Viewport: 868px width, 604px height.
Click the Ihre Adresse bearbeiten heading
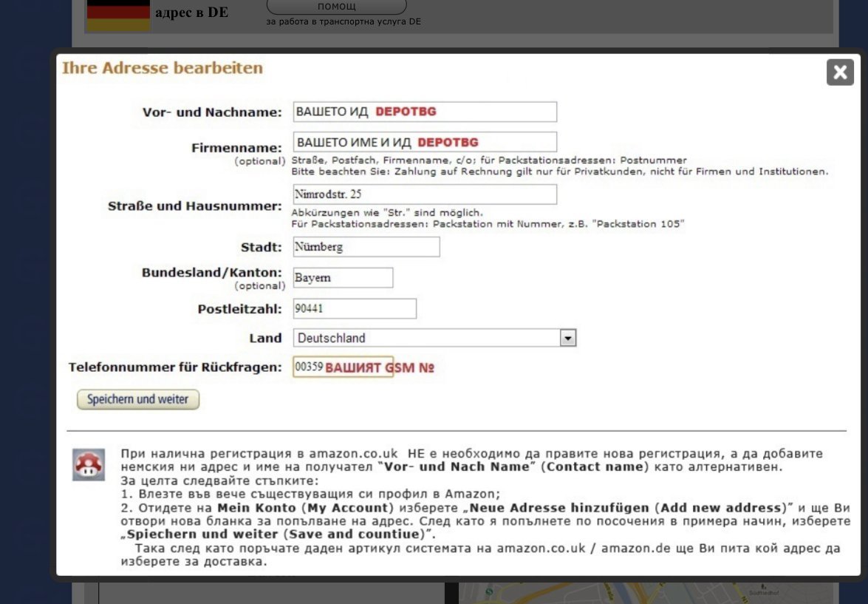(162, 68)
